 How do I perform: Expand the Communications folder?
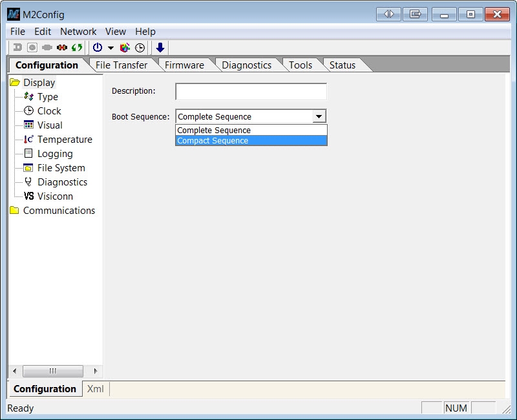coord(59,211)
